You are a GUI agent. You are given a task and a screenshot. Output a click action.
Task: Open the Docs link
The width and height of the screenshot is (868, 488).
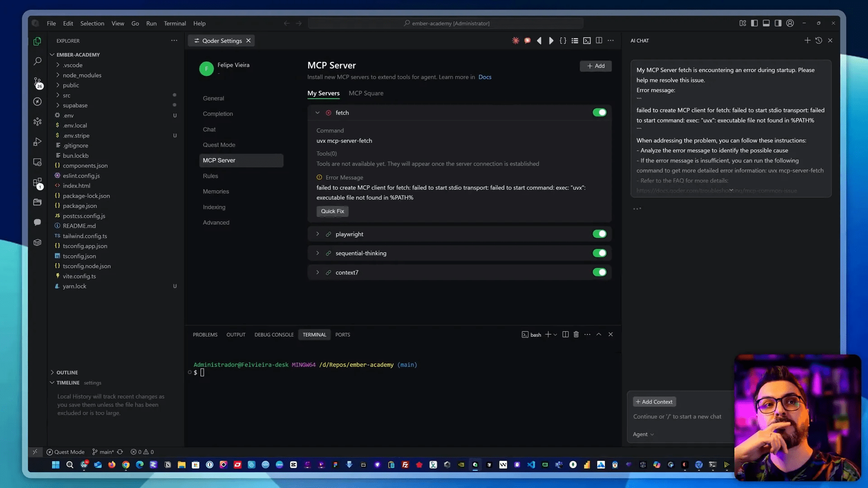(x=485, y=77)
